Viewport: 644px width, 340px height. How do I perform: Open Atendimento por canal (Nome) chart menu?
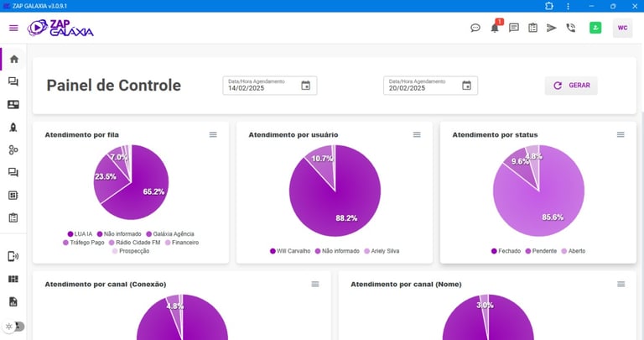[621, 284]
